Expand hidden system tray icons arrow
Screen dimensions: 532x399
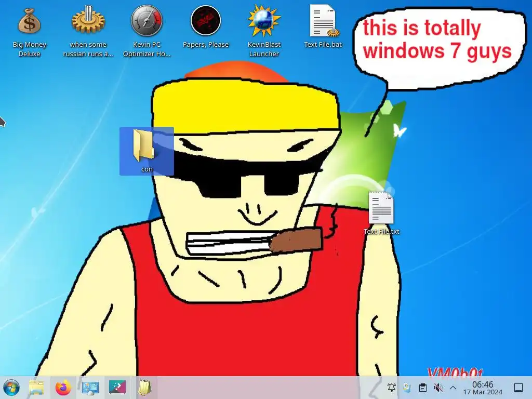(453, 388)
